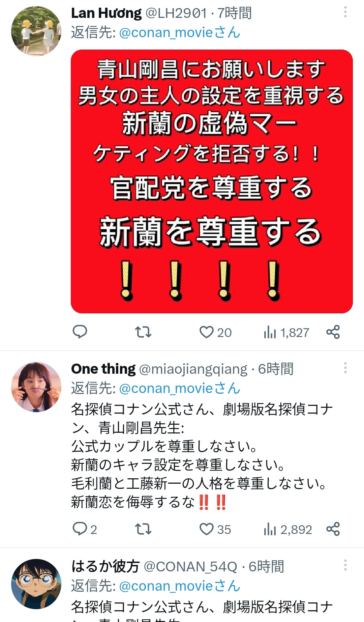Open more options for はるか彼方's tweet
The image size is (364, 622).
click(345, 565)
